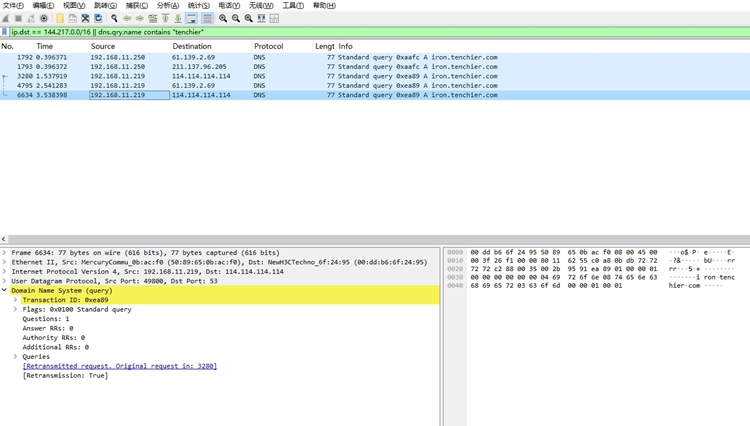This screenshot has width=750, height=426.
Task: Open the 编辑(E) menu
Action: 44,5
